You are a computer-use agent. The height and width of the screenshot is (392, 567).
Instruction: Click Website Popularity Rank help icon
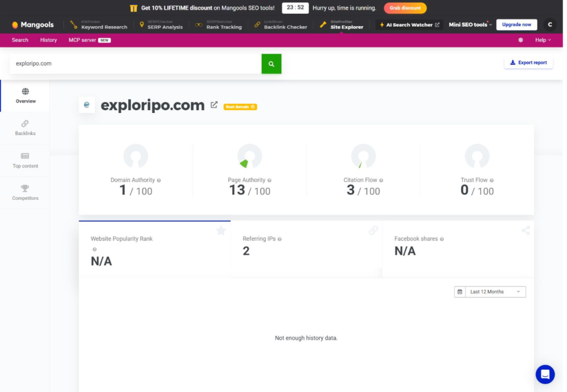(95, 250)
